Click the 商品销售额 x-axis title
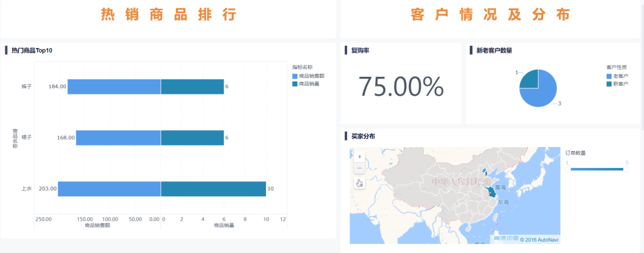Screen dimensions: 644x253 tap(97, 225)
